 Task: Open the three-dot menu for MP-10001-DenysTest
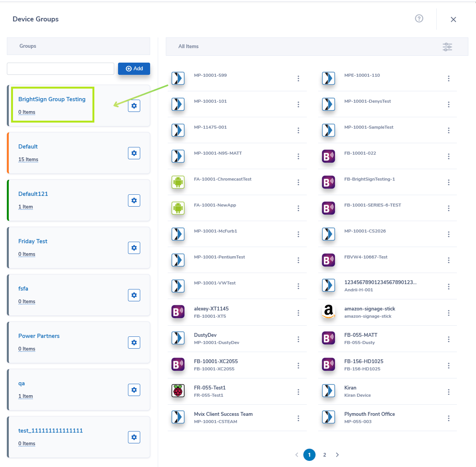[448, 104]
